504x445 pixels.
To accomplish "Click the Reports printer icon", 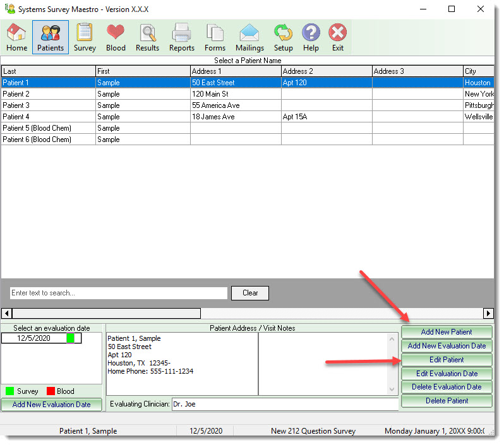I will [x=182, y=37].
